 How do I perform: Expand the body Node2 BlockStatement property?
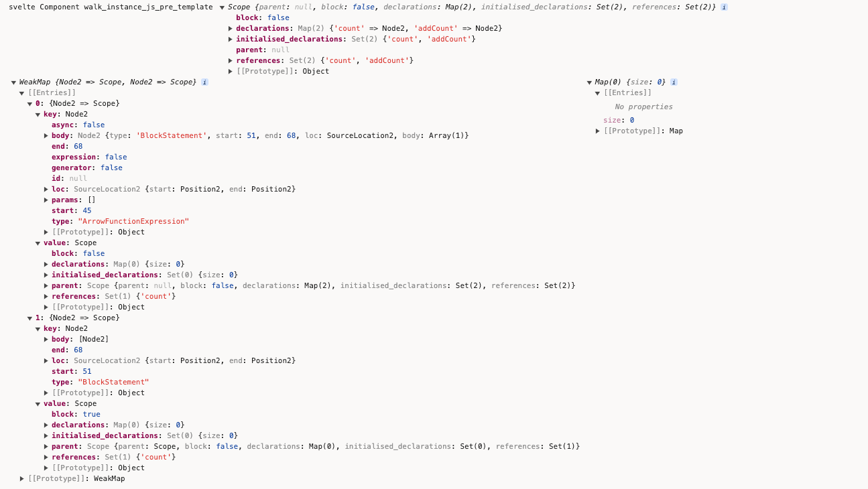click(46, 135)
